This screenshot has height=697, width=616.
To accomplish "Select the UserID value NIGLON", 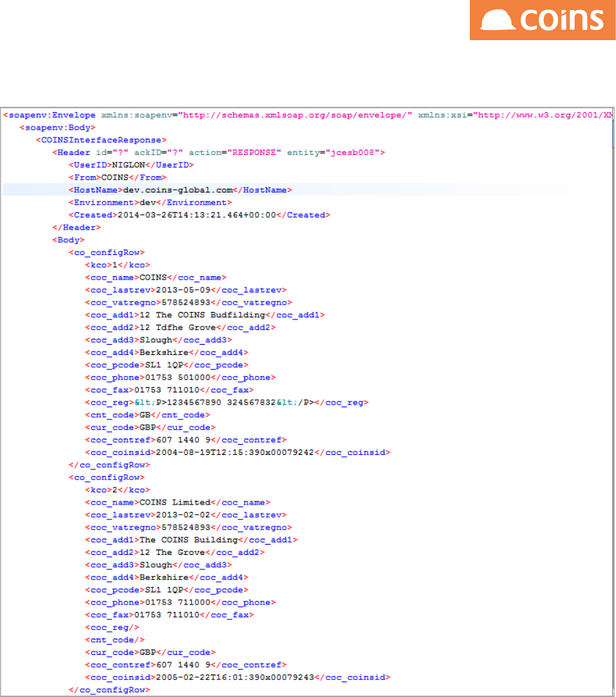I will pos(129,165).
